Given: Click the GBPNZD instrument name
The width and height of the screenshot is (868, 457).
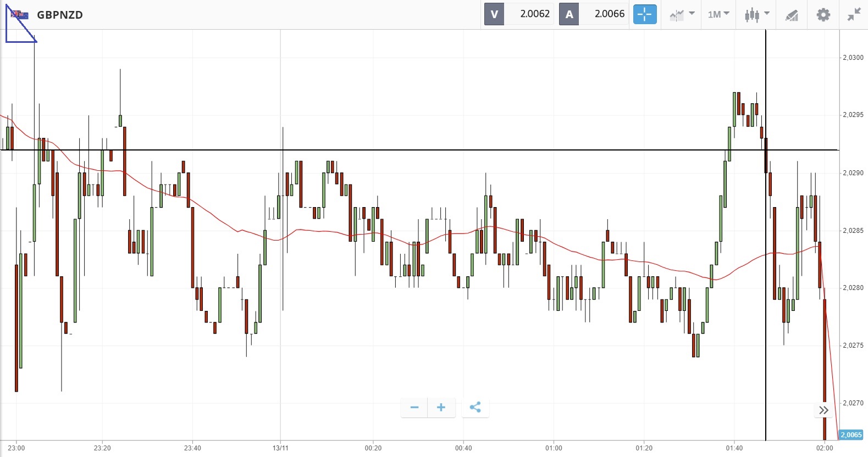Looking at the screenshot, I should pyautogui.click(x=60, y=15).
